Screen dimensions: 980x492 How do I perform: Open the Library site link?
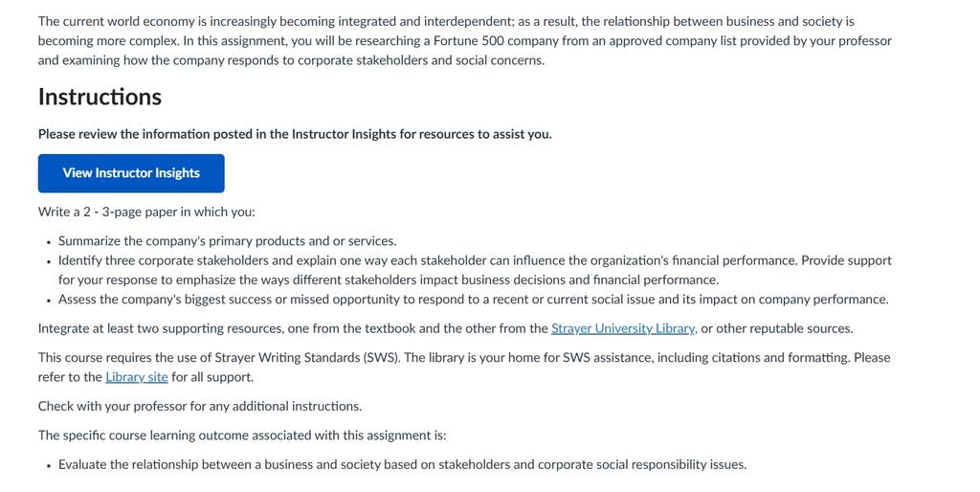point(136,377)
